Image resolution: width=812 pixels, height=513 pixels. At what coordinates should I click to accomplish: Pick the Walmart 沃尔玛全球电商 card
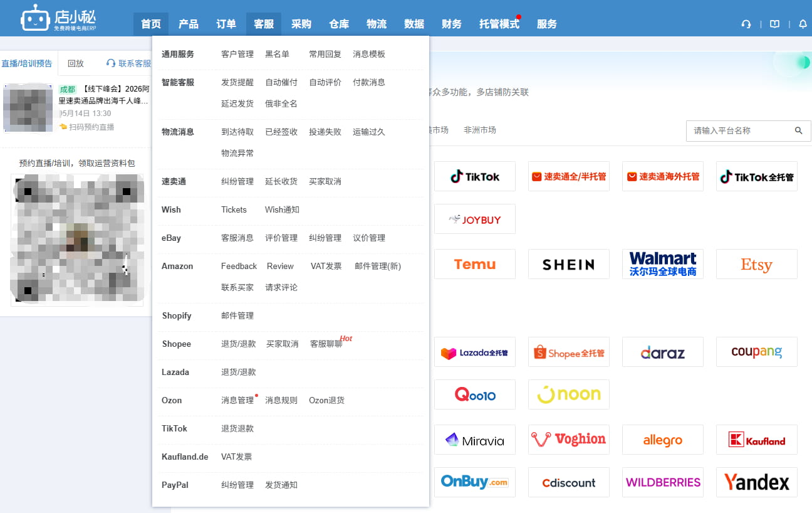(663, 264)
